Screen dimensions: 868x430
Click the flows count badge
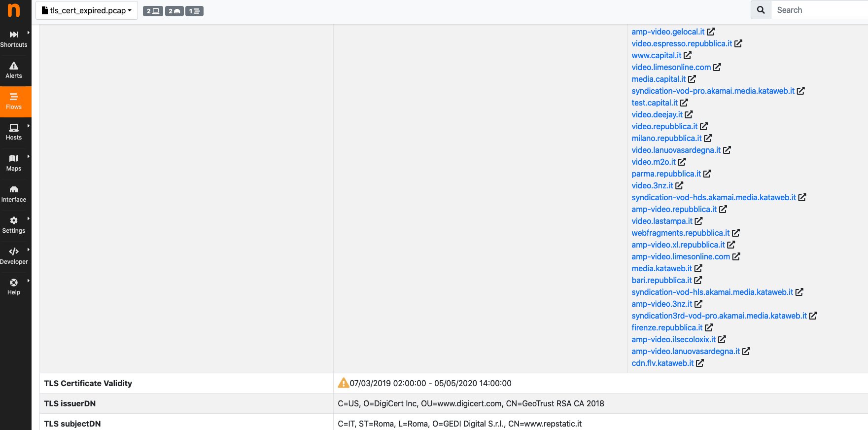coord(194,11)
